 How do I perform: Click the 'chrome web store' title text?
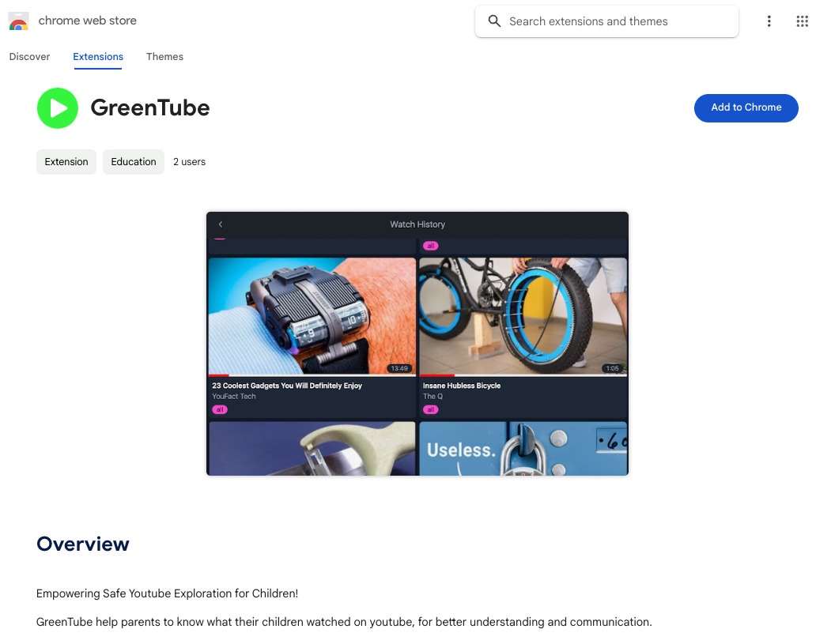click(x=88, y=21)
